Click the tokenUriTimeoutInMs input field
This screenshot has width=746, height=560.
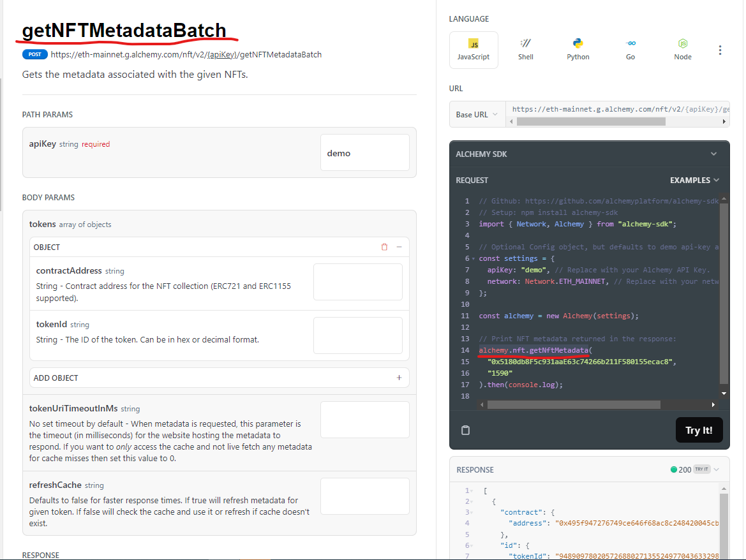(x=365, y=420)
